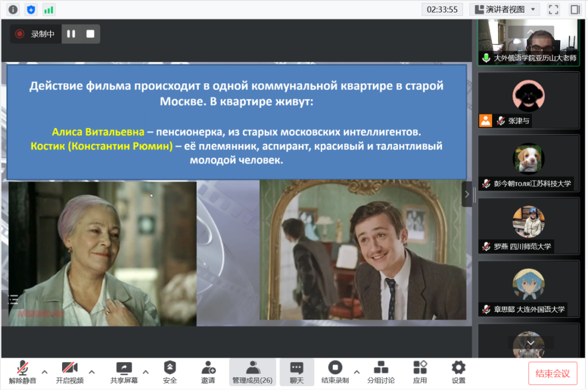Open the 应用 apps icon
This screenshot has height=390, width=588.
[420, 372]
